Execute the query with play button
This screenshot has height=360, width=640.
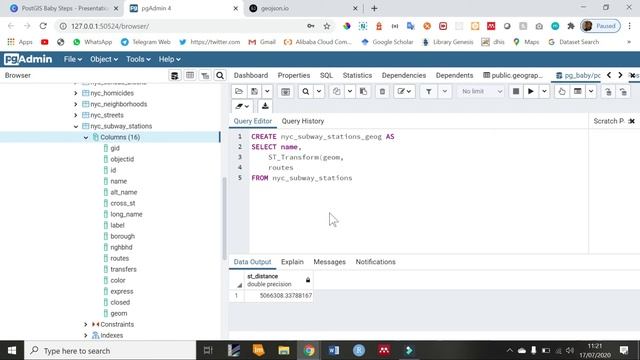click(x=531, y=91)
